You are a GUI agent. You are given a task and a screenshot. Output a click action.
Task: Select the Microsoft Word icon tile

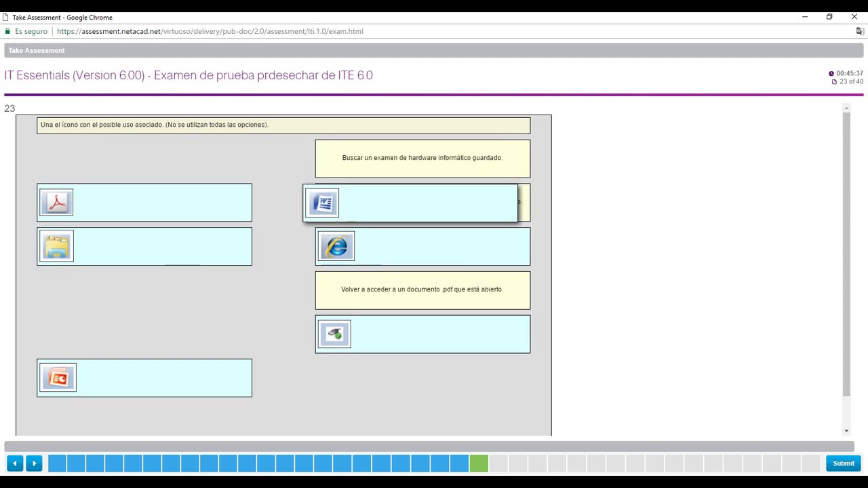[410, 203]
